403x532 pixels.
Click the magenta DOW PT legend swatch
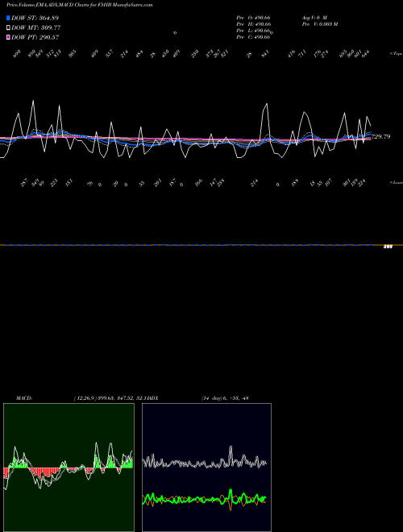8,37
